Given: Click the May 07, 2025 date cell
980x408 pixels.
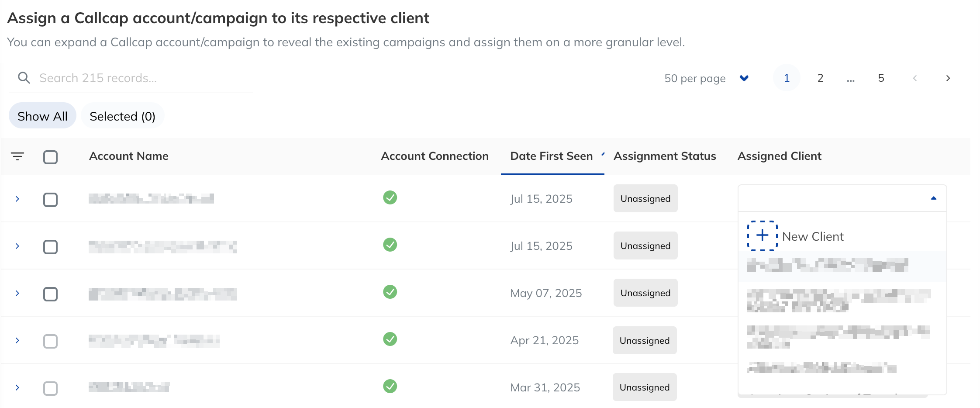Looking at the screenshot, I should coord(546,293).
